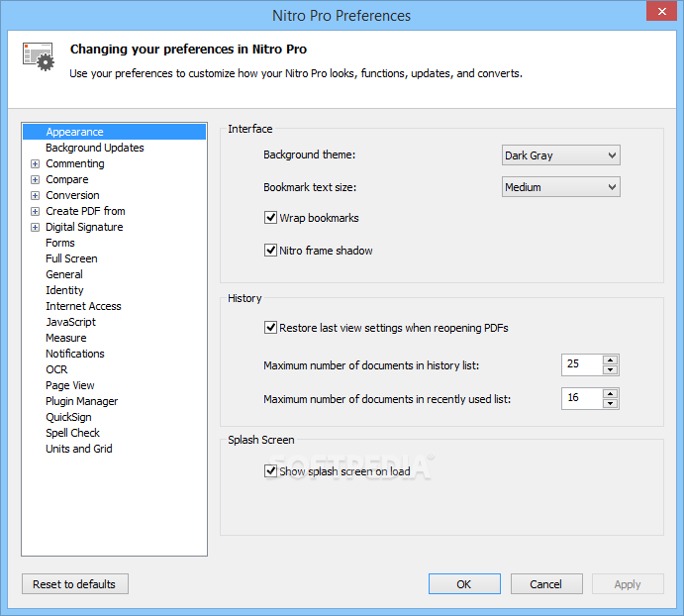Open the Background theme dropdown
The width and height of the screenshot is (684, 616).
point(560,154)
